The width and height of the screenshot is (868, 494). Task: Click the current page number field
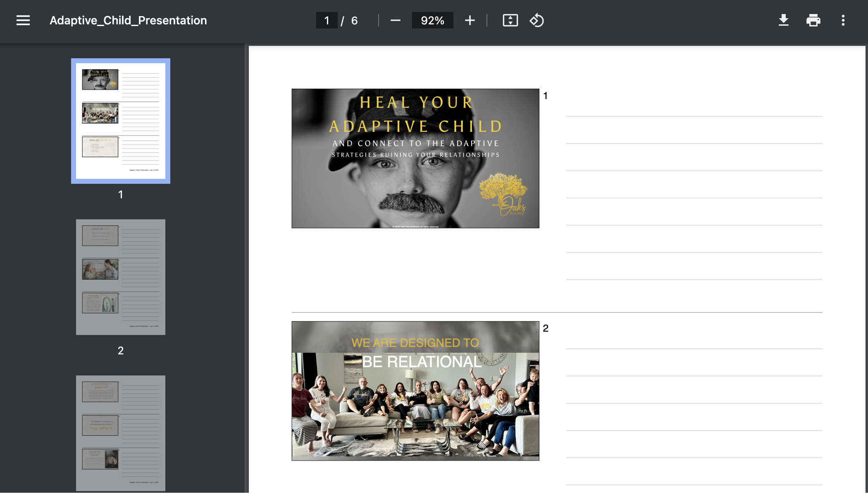click(x=327, y=20)
